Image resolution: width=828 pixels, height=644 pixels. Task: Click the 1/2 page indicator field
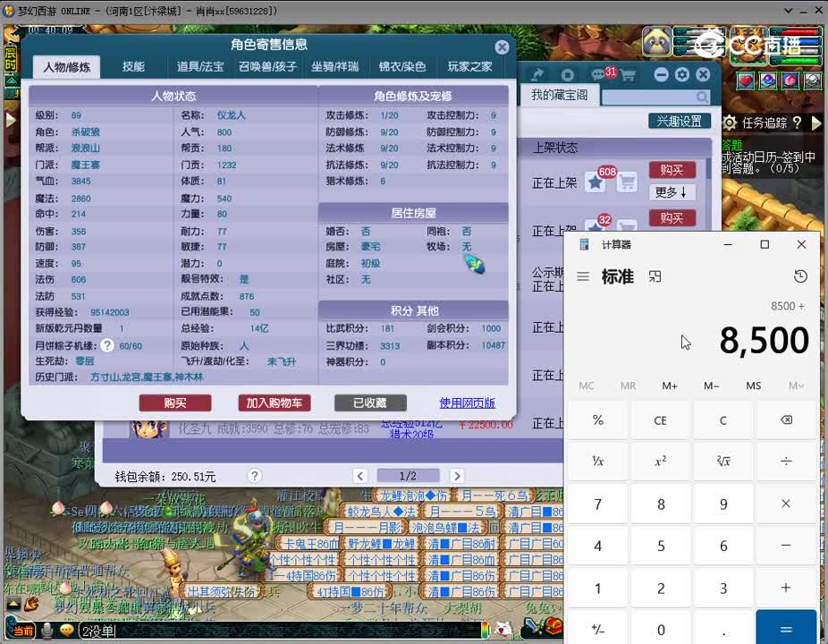click(x=408, y=476)
